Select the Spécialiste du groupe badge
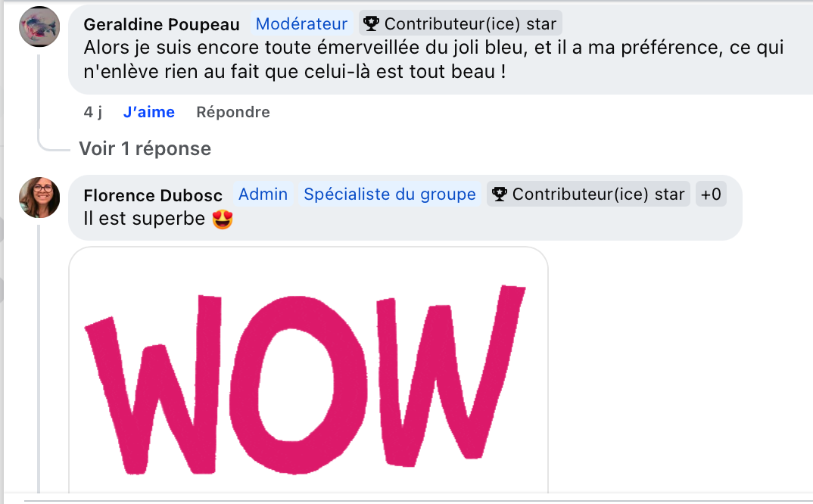813x504 pixels. 390,194
